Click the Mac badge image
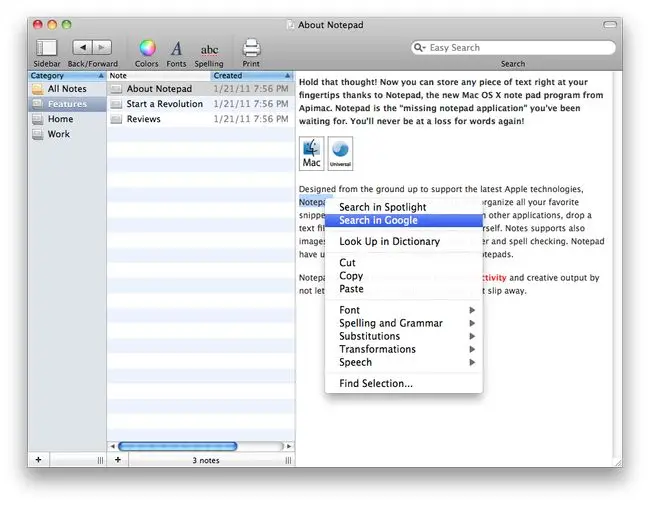 [x=312, y=153]
